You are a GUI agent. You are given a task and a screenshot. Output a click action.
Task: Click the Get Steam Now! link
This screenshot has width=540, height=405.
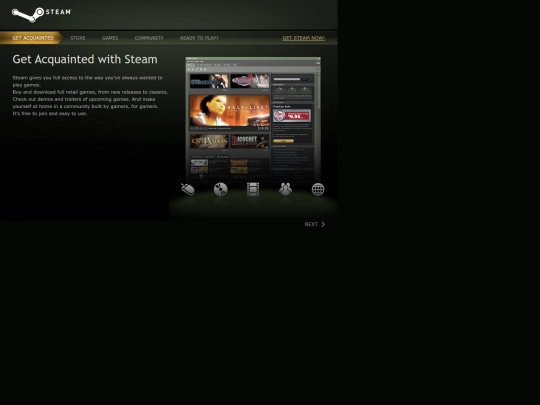pyautogui.click(x=304, y=38)
